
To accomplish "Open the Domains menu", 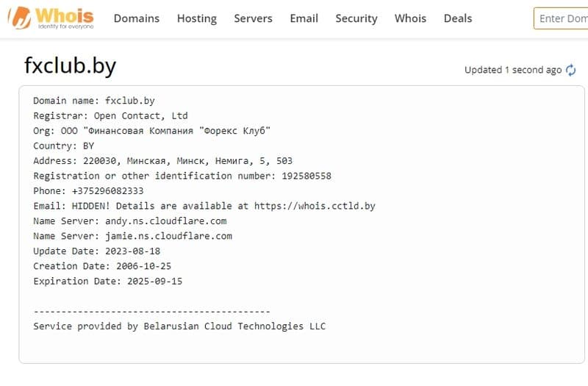I will click(x=136, y=18).
